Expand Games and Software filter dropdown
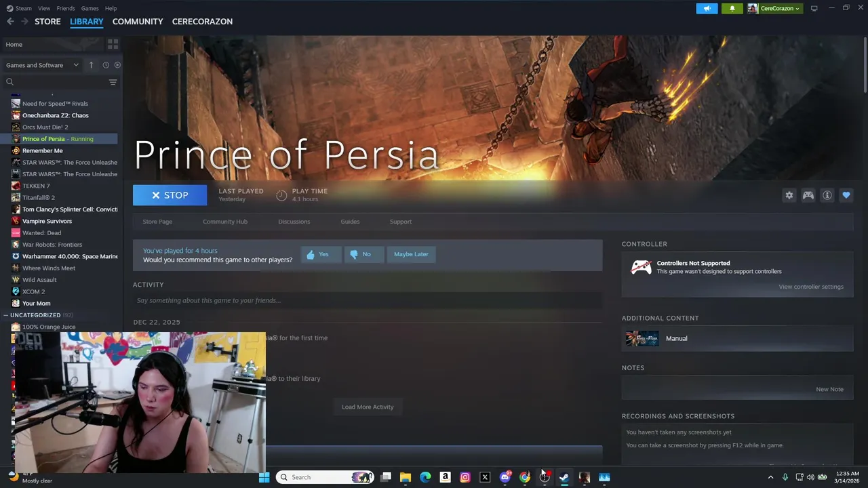This screenshot has width=868, height=488. click(x=42, y=65)
